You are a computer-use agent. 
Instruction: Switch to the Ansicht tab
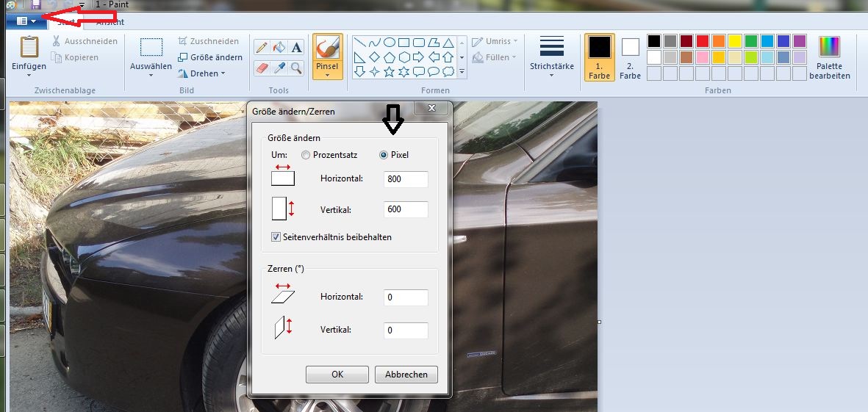coord(110,22)
